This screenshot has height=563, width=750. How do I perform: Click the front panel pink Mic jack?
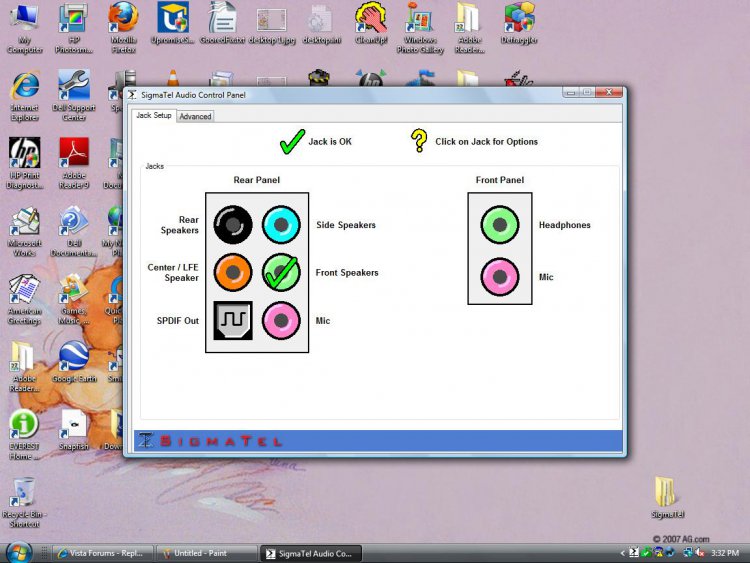(x=499, y=276)
